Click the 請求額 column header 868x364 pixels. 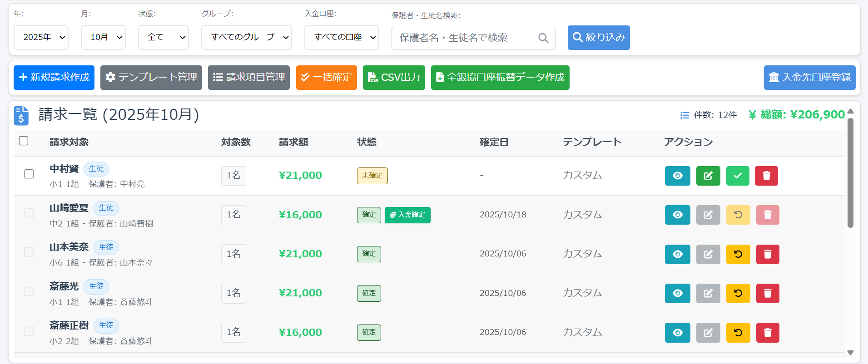(293, 142)
